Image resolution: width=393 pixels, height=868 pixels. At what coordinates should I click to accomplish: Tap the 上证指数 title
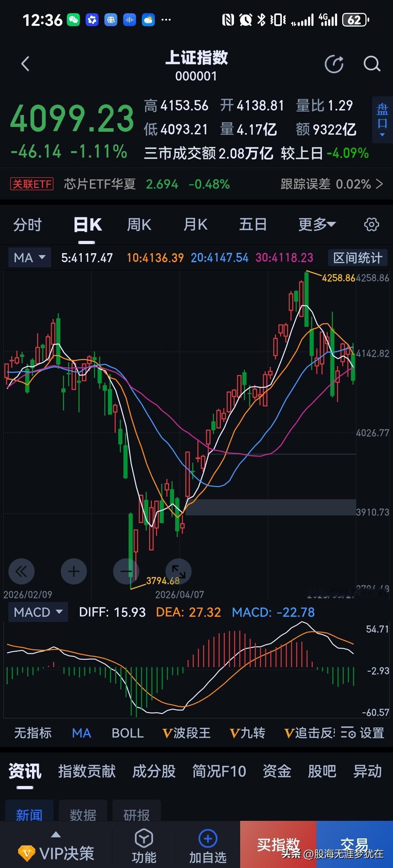[x=196, y=57]
